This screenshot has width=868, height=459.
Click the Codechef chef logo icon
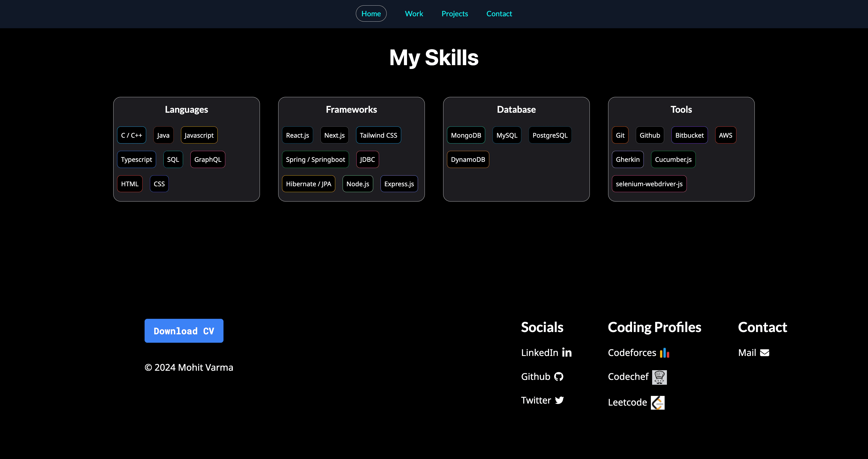(660, 377)
